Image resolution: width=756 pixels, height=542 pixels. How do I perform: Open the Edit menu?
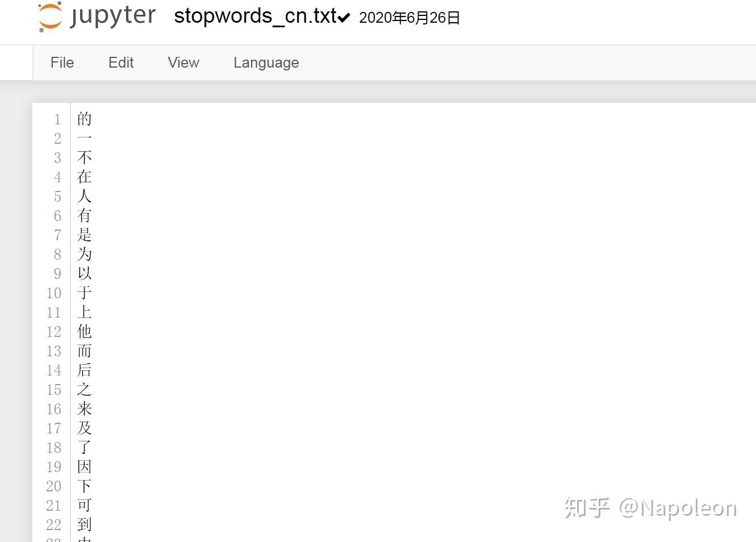(121, 62)
